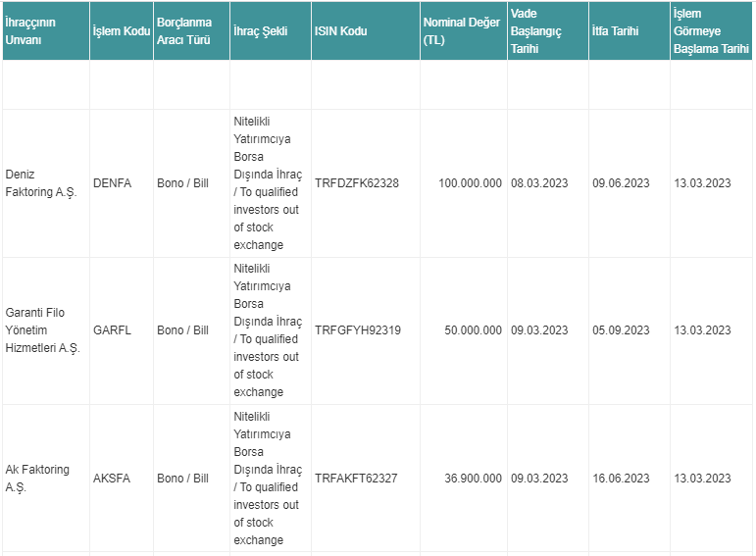Click the AKSFA transaction code
Viewport: 756px width, 556px height.
[112, 479]
